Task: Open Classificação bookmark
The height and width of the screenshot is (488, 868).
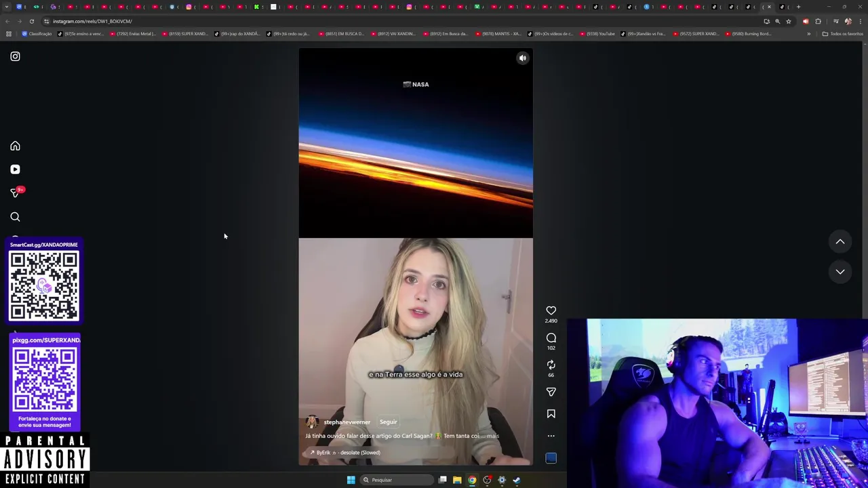Action: [37, 34]
